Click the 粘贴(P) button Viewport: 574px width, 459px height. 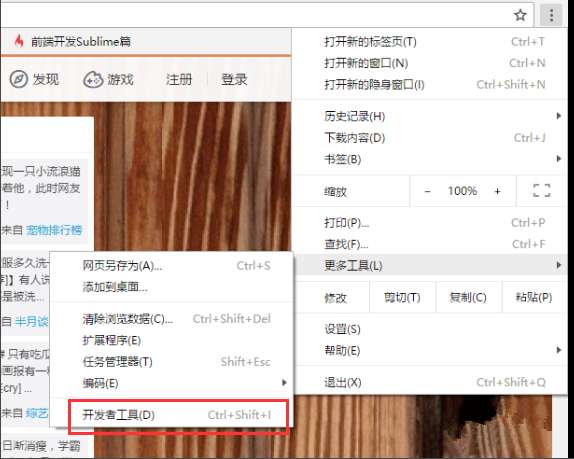coord(534,297)
